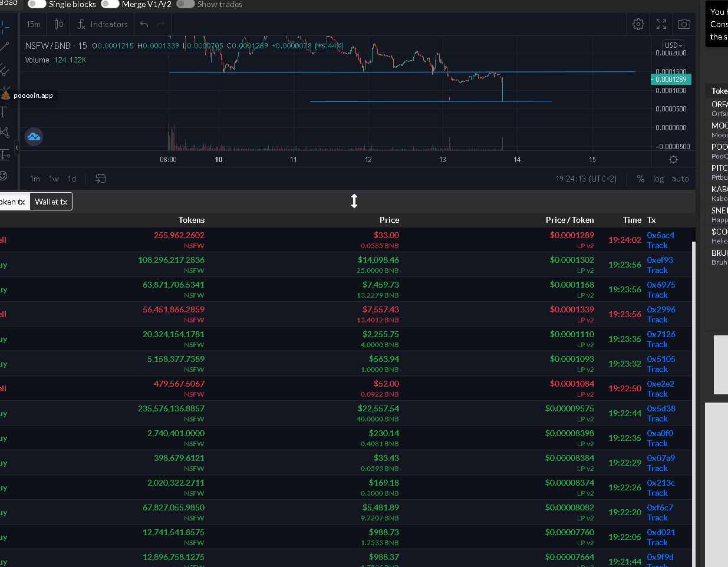
Task: Open transaction 0xd021 link
Action: click(x=661, y=532)
